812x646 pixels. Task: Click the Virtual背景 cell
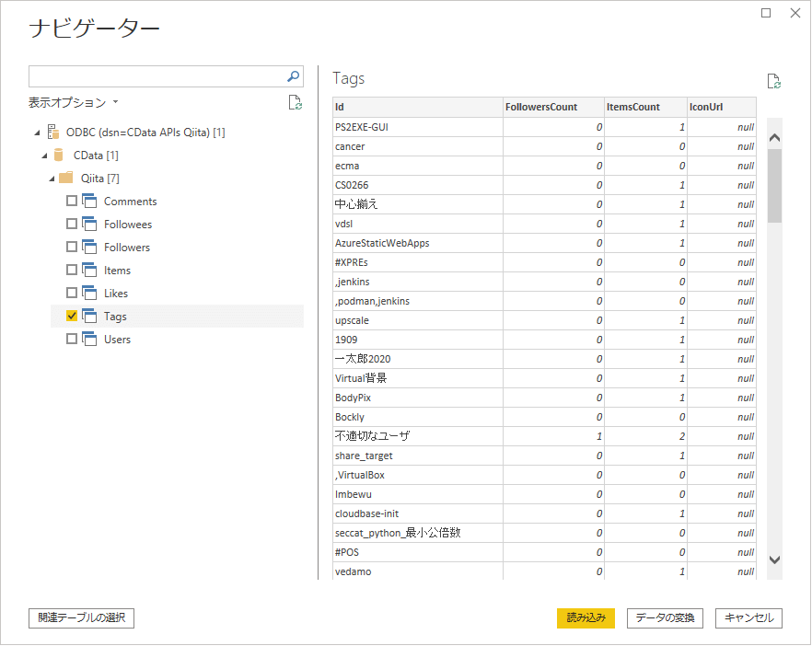(418, 378)
